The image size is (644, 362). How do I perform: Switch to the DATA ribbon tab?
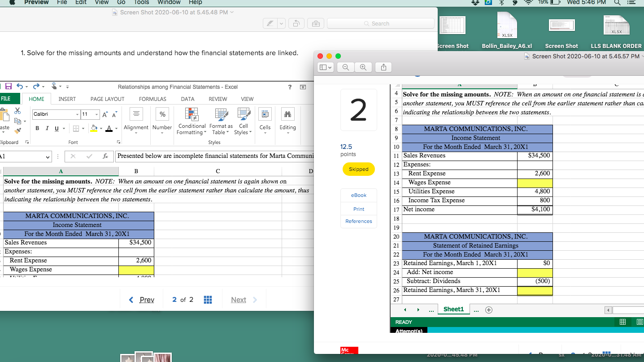[187, 99]
